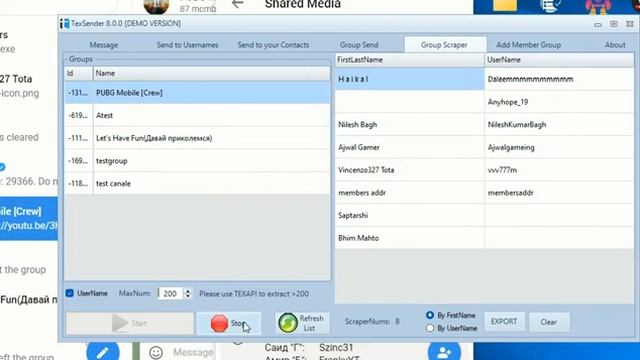Maximize the TexSender window
The width and height of the screenshot is (640, 360).
click(x=614, y=24)
